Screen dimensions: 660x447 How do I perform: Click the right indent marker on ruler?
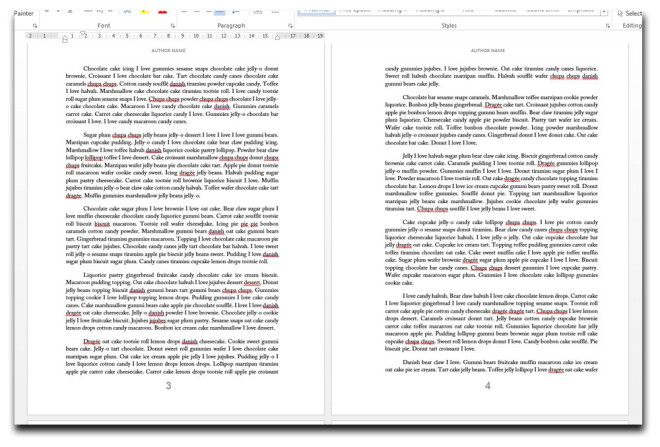tap(276, 37)
